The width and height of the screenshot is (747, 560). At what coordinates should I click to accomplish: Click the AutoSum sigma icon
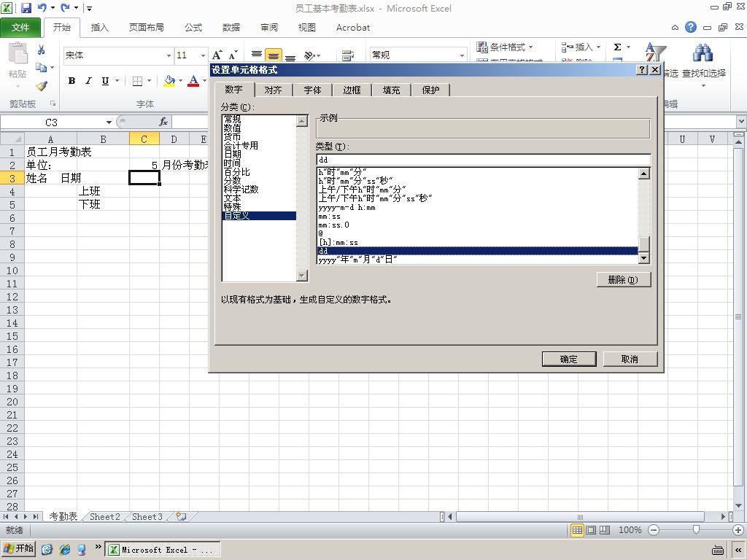pos(617,47)
